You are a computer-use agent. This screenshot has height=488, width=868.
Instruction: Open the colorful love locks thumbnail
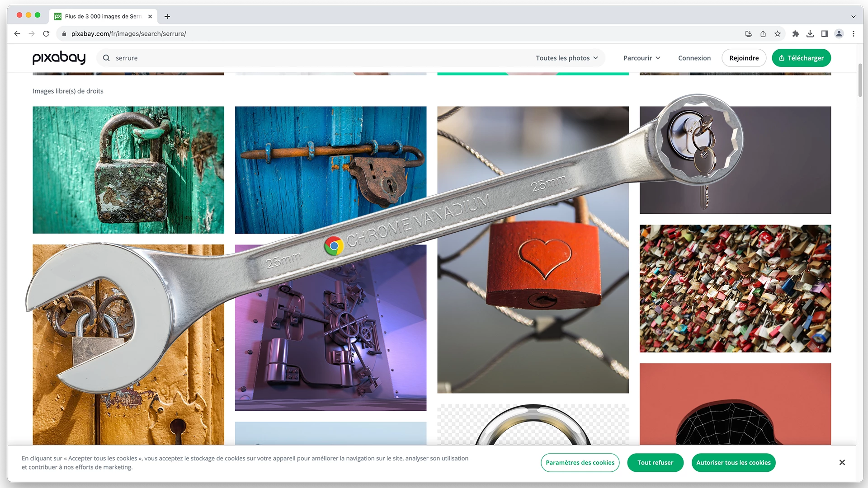pyautogui.click(x=735, y=288)
